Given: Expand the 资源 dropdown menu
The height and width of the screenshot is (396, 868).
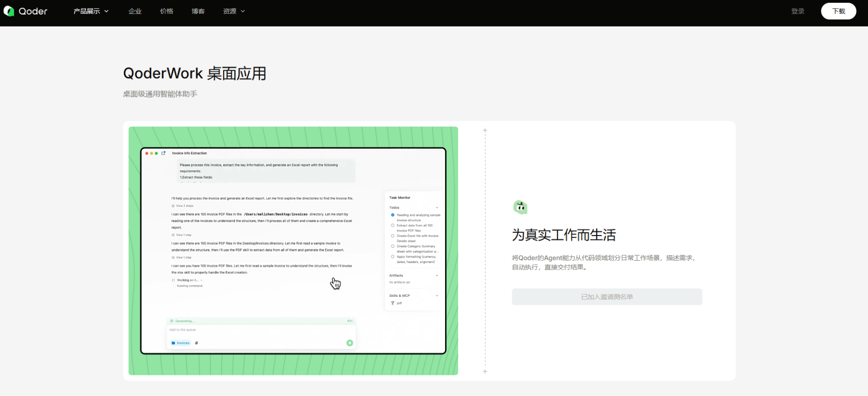Looking at the screenshot, I should (x=234, y=11).
